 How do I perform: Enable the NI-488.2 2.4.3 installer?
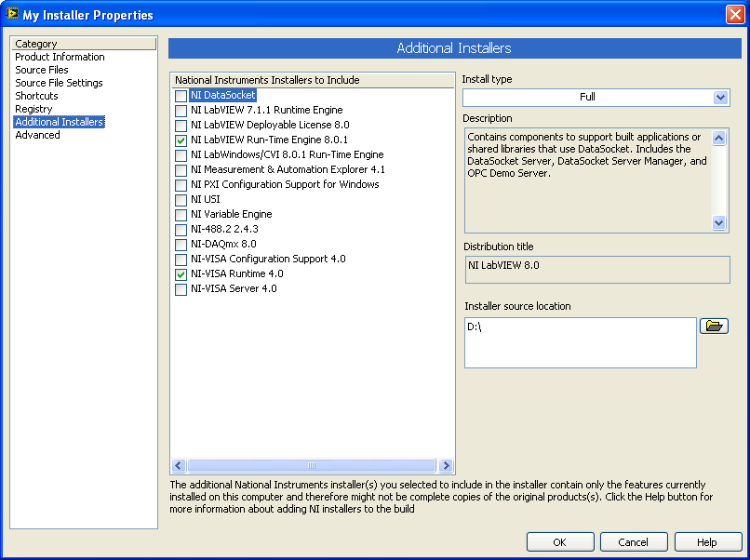pos(181,230)
